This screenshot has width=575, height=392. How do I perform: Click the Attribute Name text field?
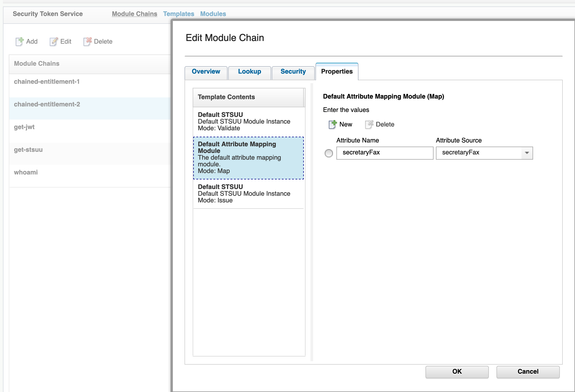(x=385, y=153)
